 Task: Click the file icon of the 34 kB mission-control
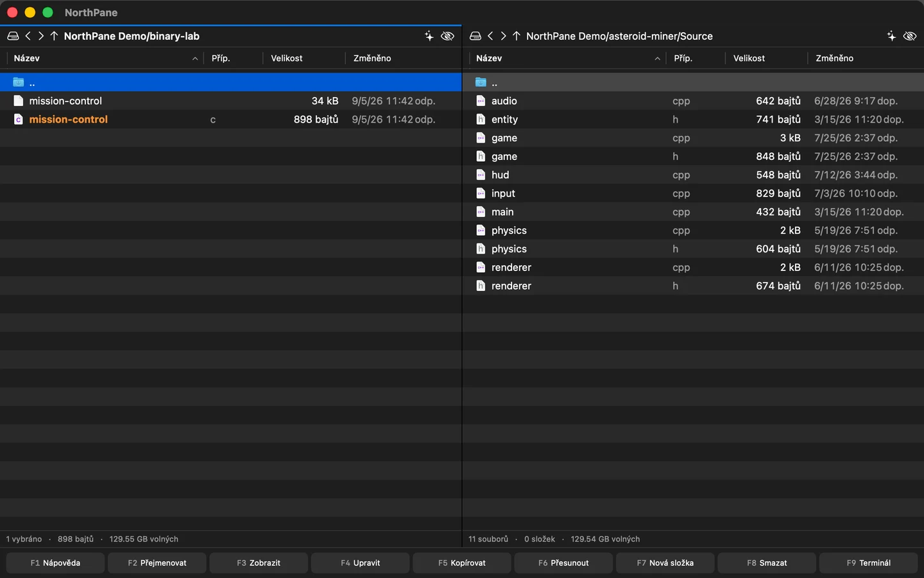(18, 101)
